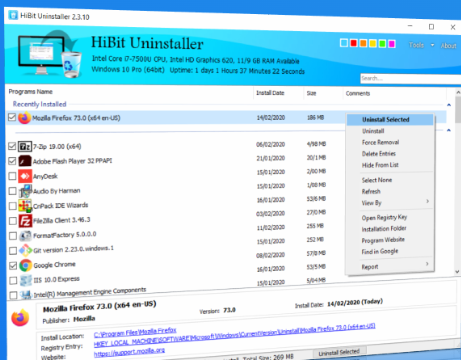Click the large Firefox icon in details panel
The width and height of the screenshot is (461, 360).
pyautogui.click(x=20, y=318)
